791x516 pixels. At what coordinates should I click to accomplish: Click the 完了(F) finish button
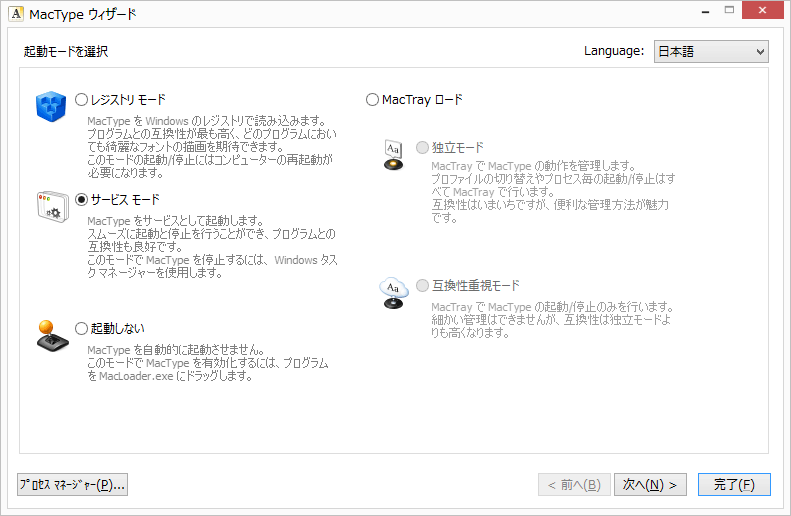pos(734,485)
